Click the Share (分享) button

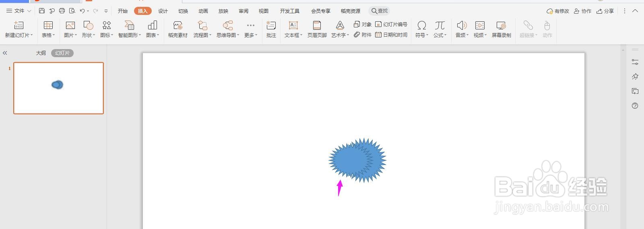[x=605, y=11]
